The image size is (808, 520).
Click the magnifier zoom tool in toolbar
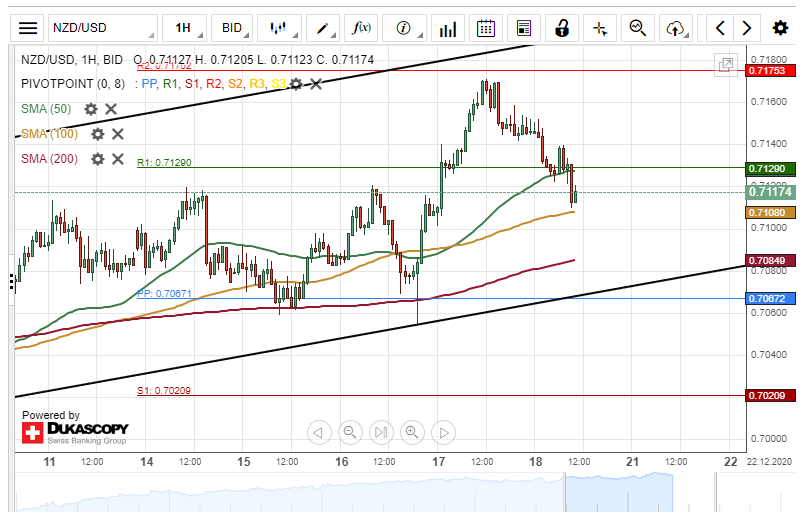pos(638,28)
